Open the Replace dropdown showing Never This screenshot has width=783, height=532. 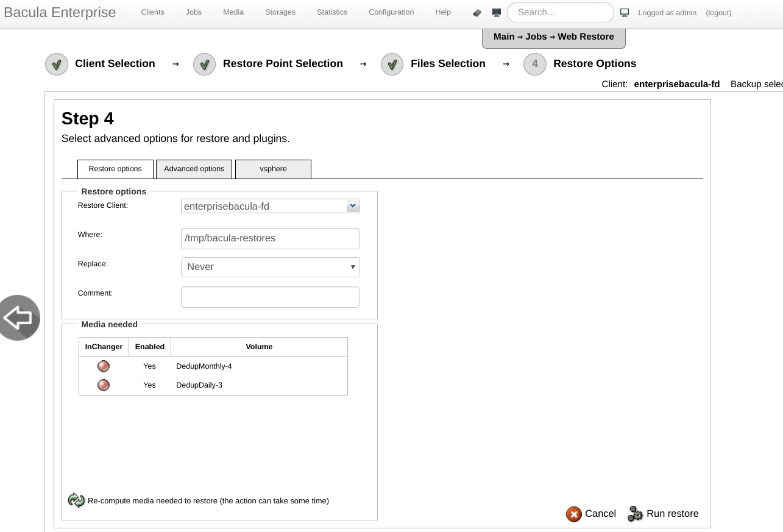point(271,267)
